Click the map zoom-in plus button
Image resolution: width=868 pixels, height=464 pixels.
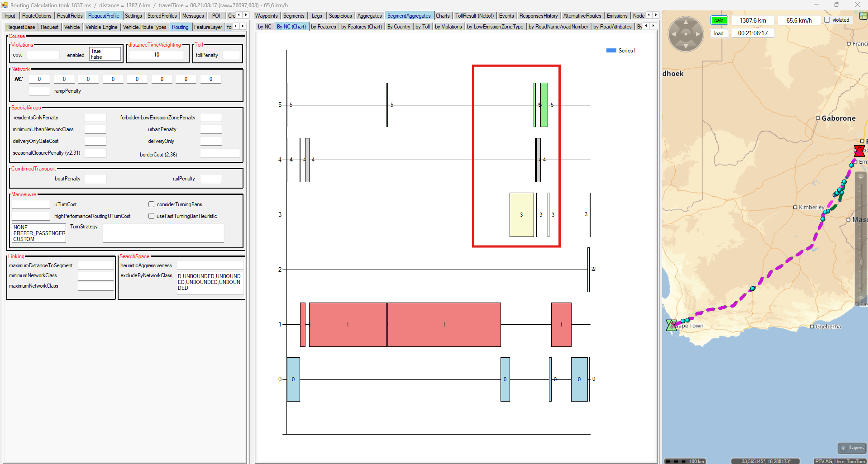pyautogui.click(x=860, y=177)
